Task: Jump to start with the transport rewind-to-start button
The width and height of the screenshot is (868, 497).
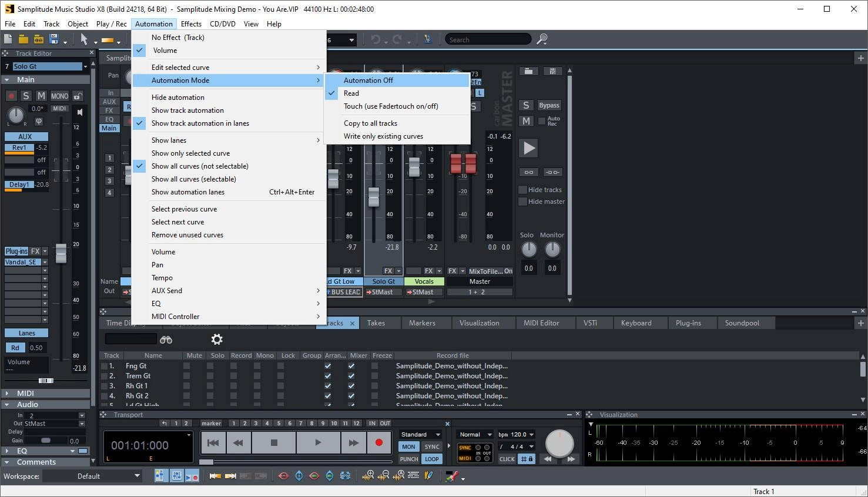Action: (213, 443)
